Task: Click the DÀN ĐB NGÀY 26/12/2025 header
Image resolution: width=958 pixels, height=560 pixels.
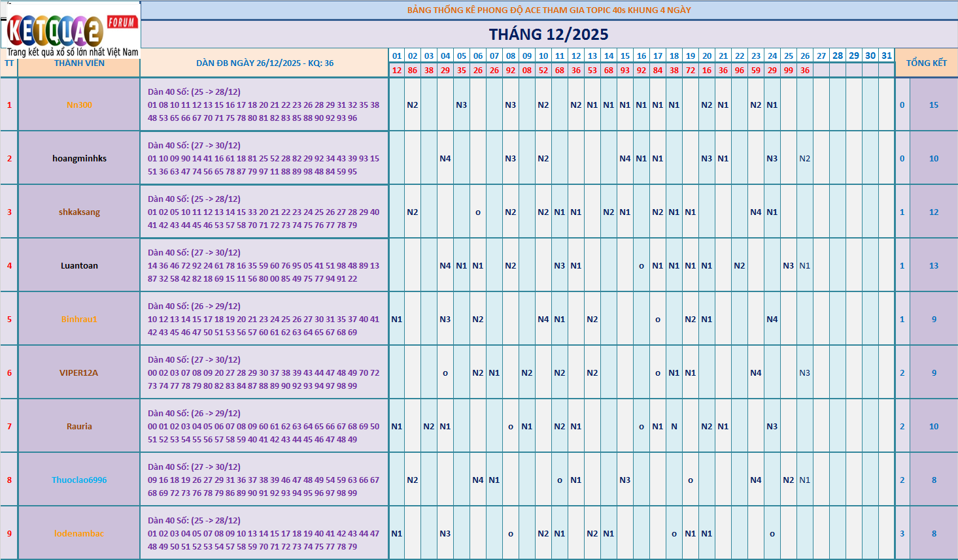Action: (264, 63)
